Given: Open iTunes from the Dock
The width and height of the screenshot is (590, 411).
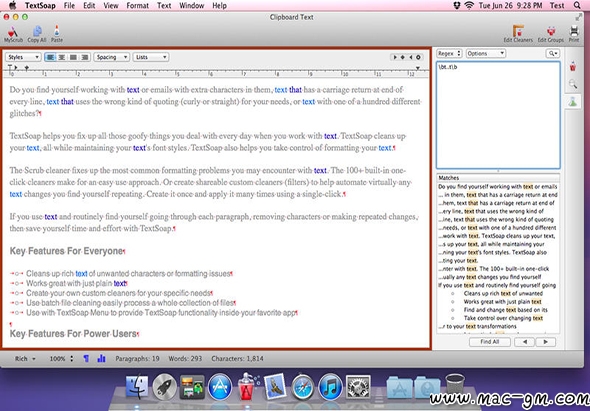Looking at the screenshot, I should 330,387.
